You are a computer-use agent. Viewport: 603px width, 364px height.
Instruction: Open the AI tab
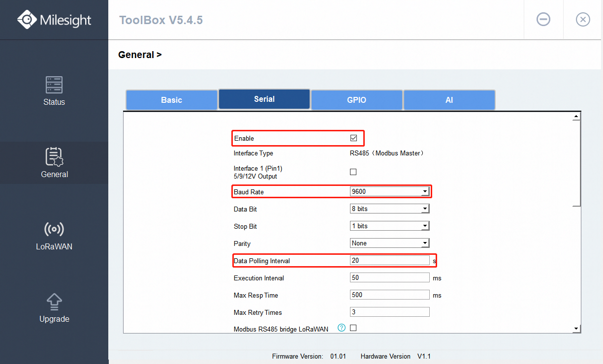point(449,100)
